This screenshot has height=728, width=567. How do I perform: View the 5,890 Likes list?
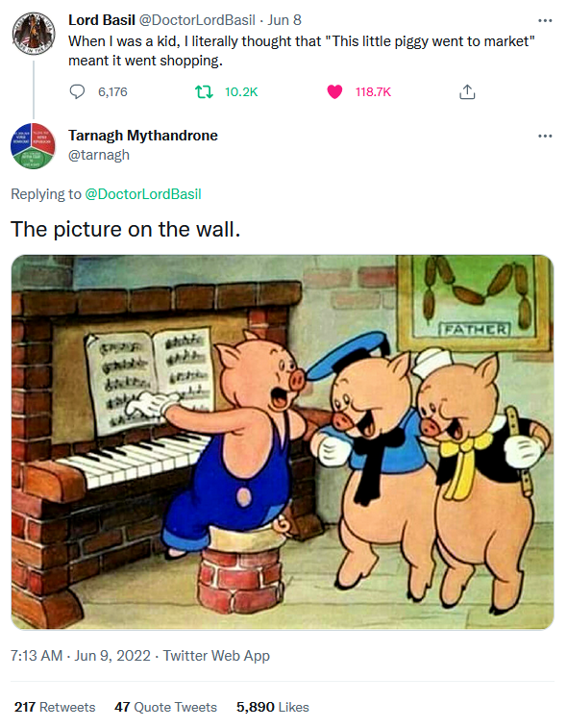point(272,707)
